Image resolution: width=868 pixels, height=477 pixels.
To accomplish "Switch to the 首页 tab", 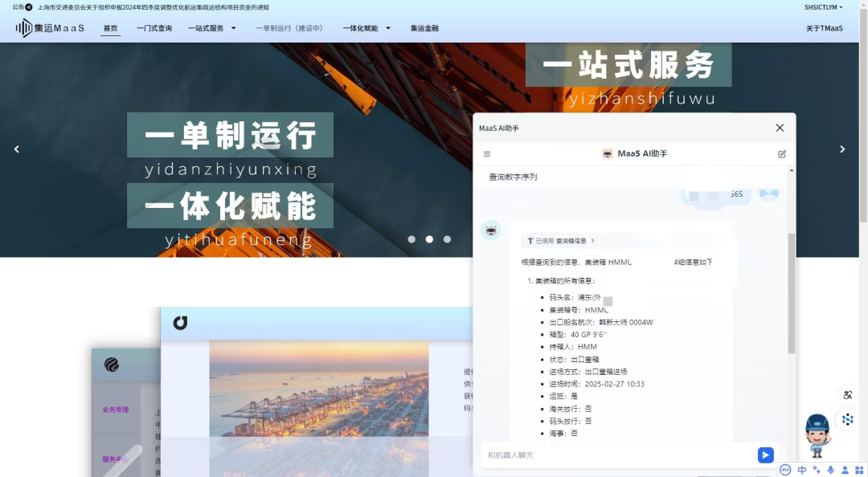I will [110, 28].
